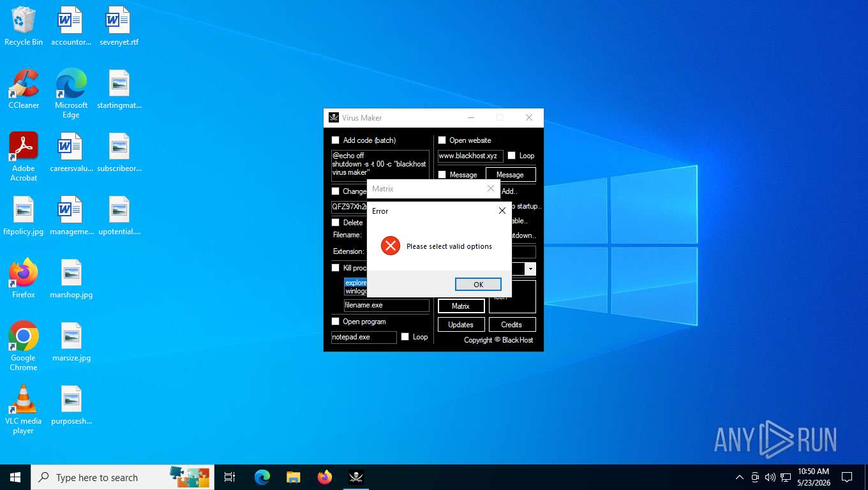
Task: Click the taskbar clock showing 10:50 AM
Action: pyautogui.click(x=813, y=477)
